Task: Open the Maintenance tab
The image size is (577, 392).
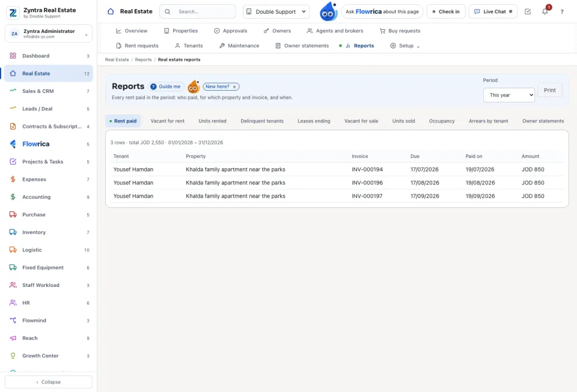Action: [239, 46]
